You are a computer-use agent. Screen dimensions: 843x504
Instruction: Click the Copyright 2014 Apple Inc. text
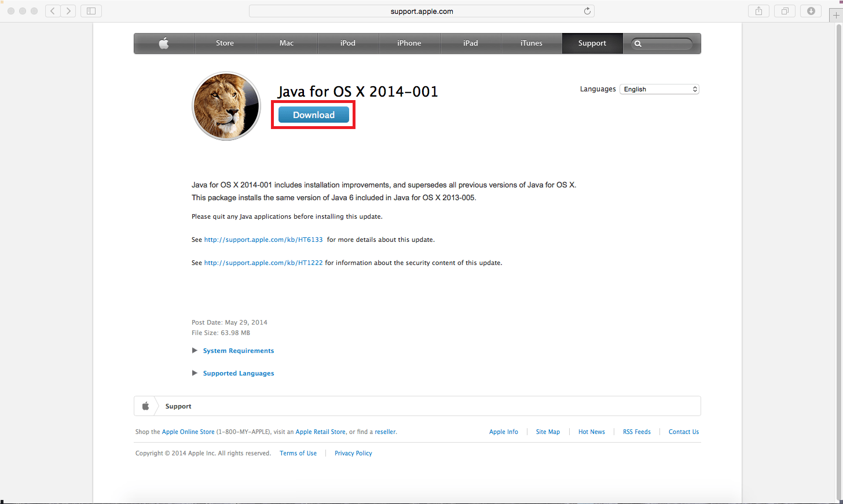coord(203,453)
